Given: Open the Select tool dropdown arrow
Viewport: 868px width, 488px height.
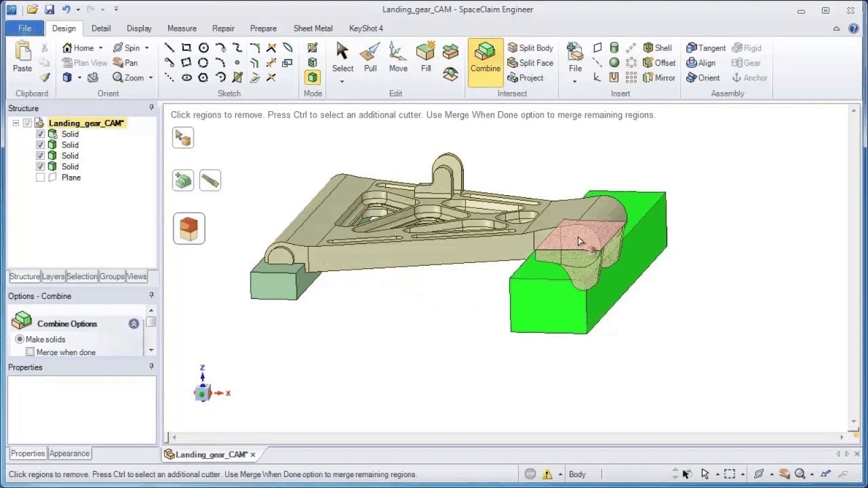Looking at the screenshot, I should (342, 81).
